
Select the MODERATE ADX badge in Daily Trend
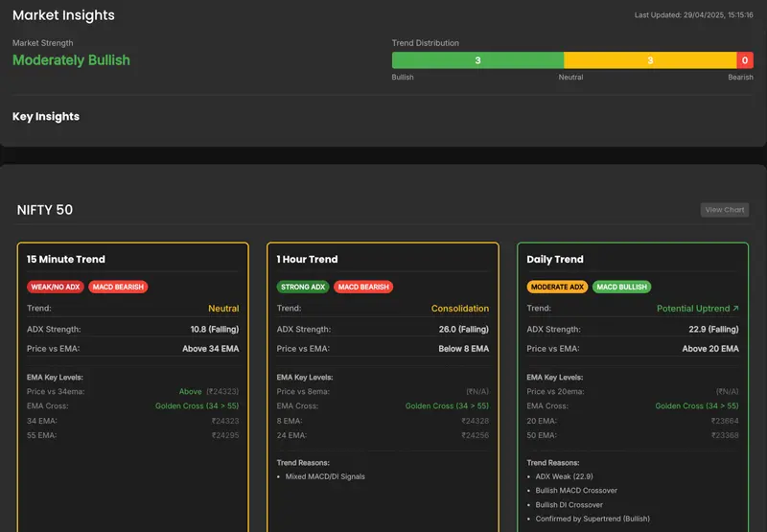click(557, 287)
